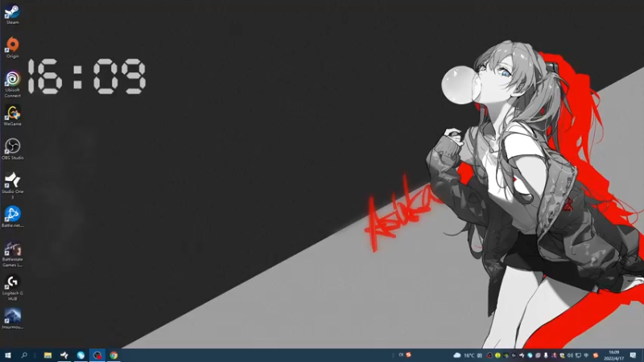The width and height of the screenshot is (644, 362).
Task: Open the WeGame desktop shortcut
Action: (12, 115)
